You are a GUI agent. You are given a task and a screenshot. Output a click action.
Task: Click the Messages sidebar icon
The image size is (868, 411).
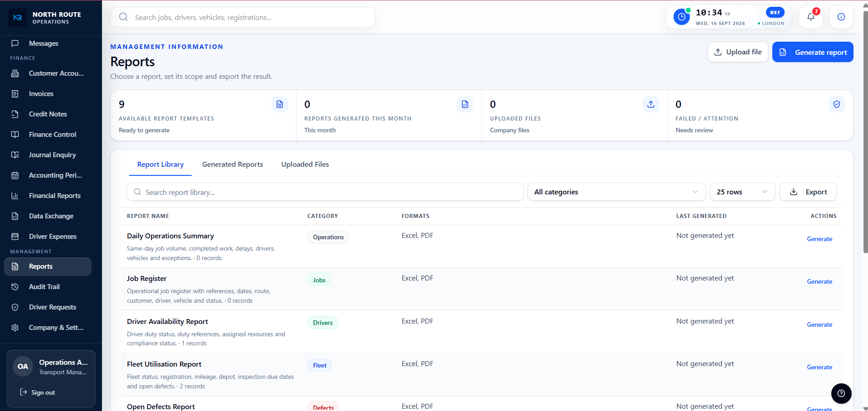coord(15,44)
